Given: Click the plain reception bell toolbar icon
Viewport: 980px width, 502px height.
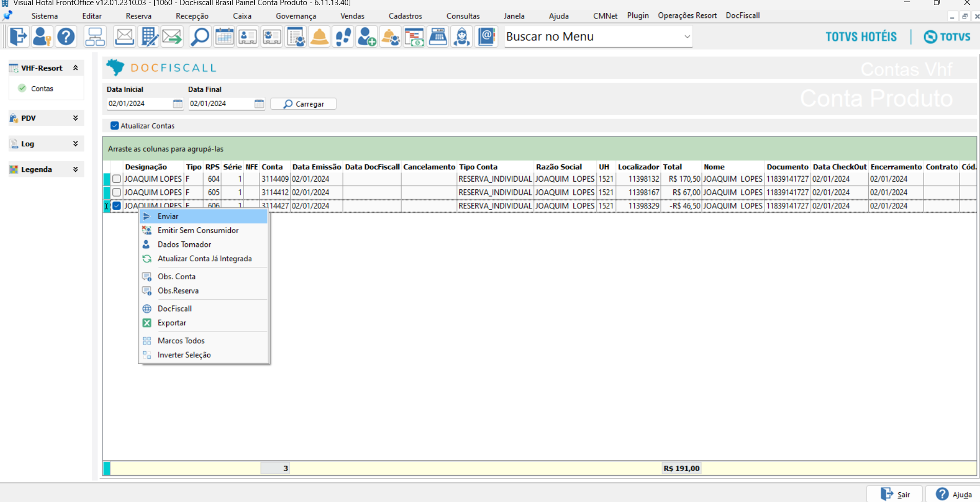Looking at the screenshot, I should (319, 37).
